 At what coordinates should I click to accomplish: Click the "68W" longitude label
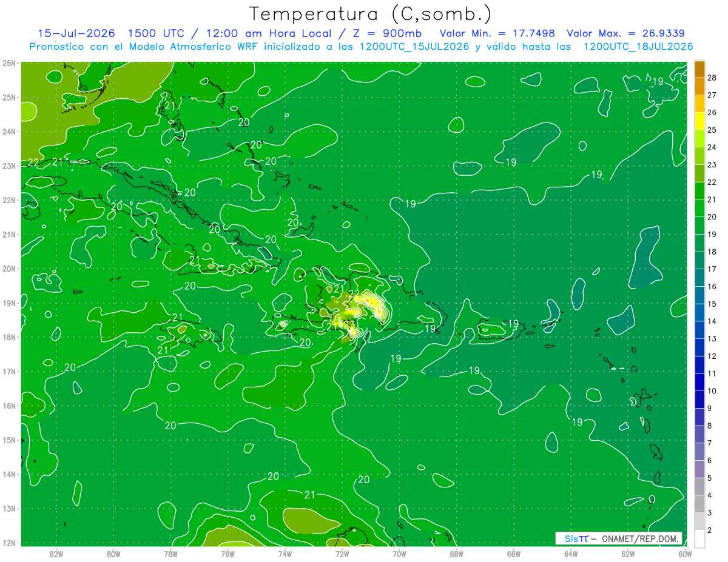pos(456,554)
